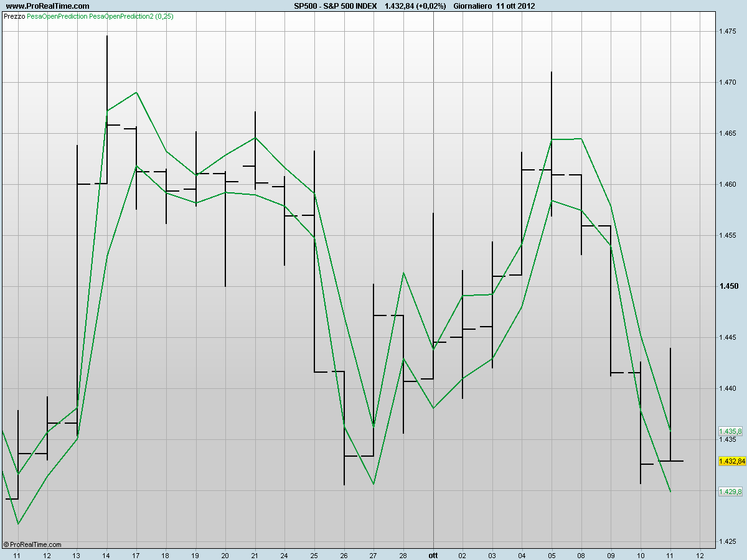Click the green 1.429,8 indicator value tag
This screenshot has height=560, width=747.
(730, 492)
